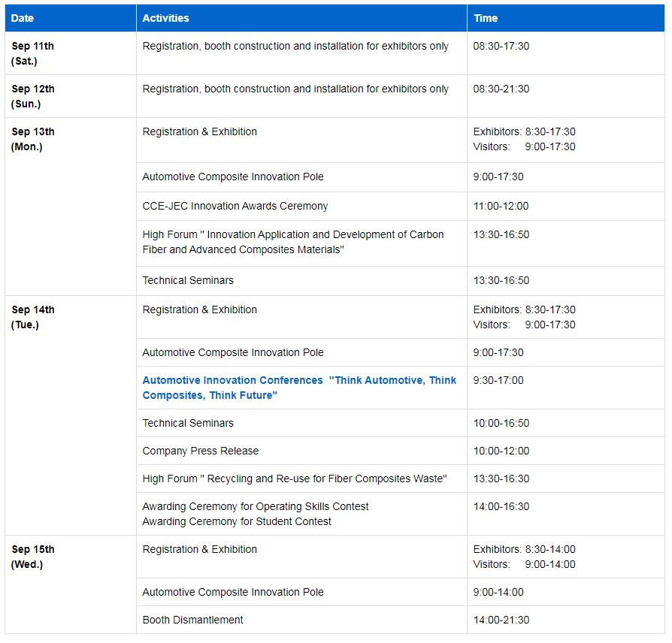
Task: Click the Recycling and Re-use High Forum entry
Action: 295,478
